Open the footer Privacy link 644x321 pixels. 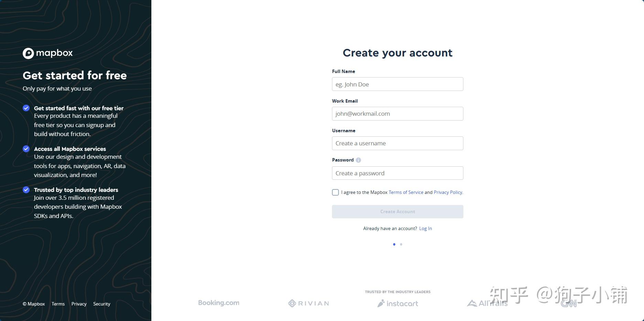click(x=79, y=304)
